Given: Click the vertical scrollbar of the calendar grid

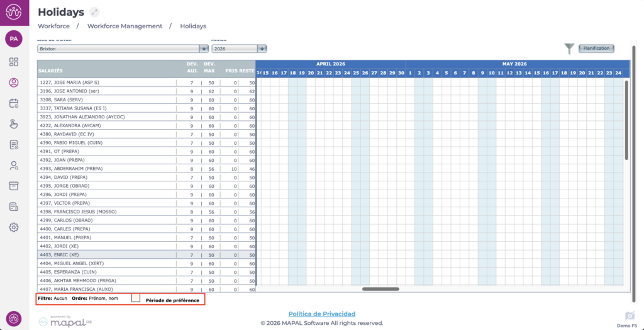Looking at the screenshot, I should click(x=626, y=120).
